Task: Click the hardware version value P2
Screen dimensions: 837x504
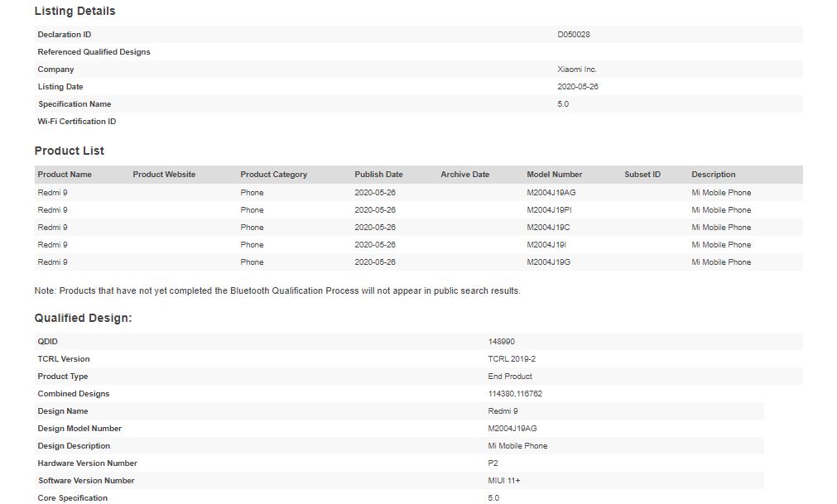Action: click(493, 463)
